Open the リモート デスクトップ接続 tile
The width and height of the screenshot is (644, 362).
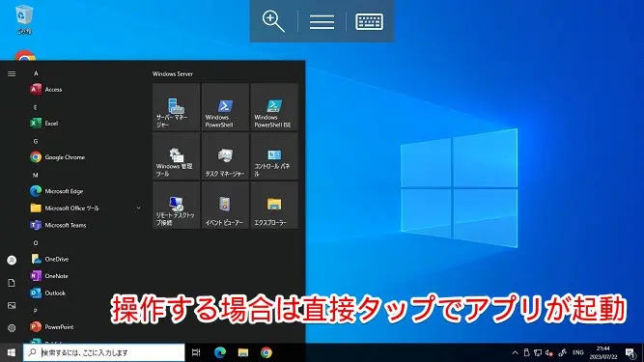[x=176, y=206]
